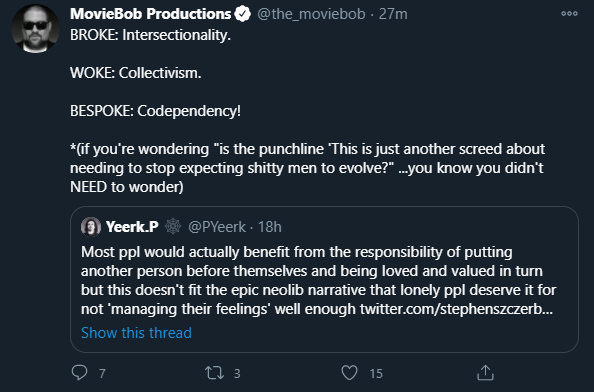Click the MovieBob Productions display name

tap(150, 14)
